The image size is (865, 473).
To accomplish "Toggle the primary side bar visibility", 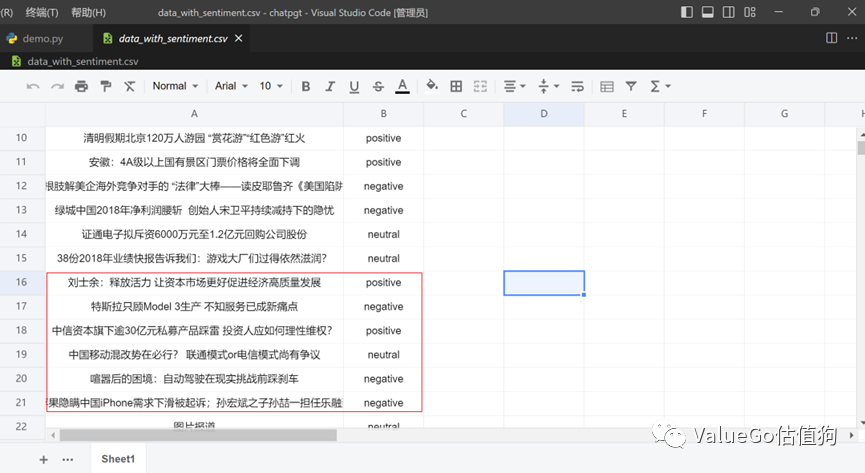I will click(x=688, y=12).
